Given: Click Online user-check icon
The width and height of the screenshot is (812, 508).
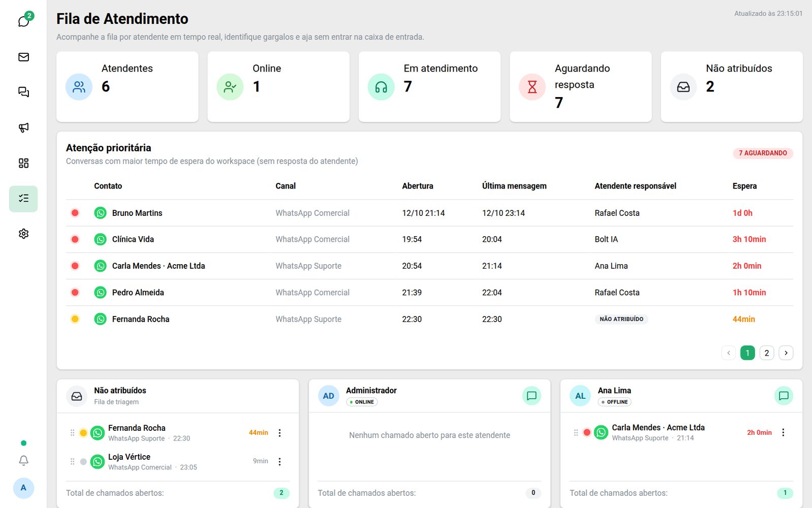Looking at the screenshot, I should [230, 87].
